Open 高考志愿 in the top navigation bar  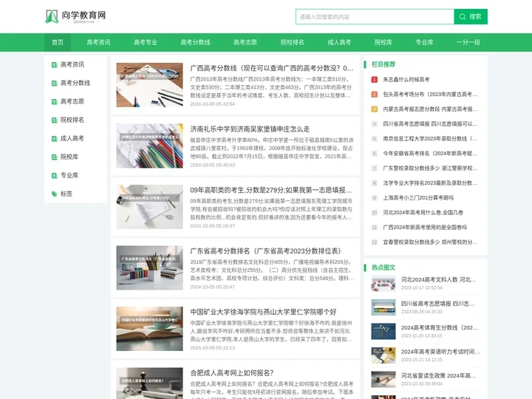pyautogui.click(x=245, y=42)
